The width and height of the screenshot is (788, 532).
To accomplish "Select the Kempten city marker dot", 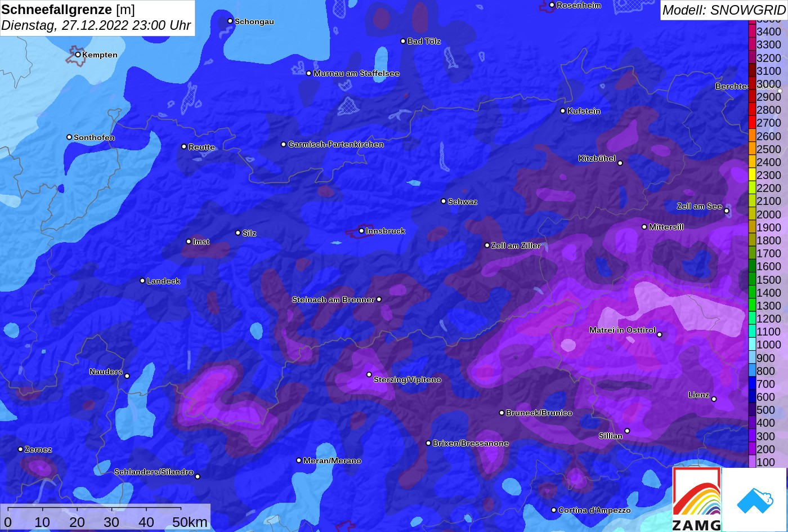I will 78,55.
